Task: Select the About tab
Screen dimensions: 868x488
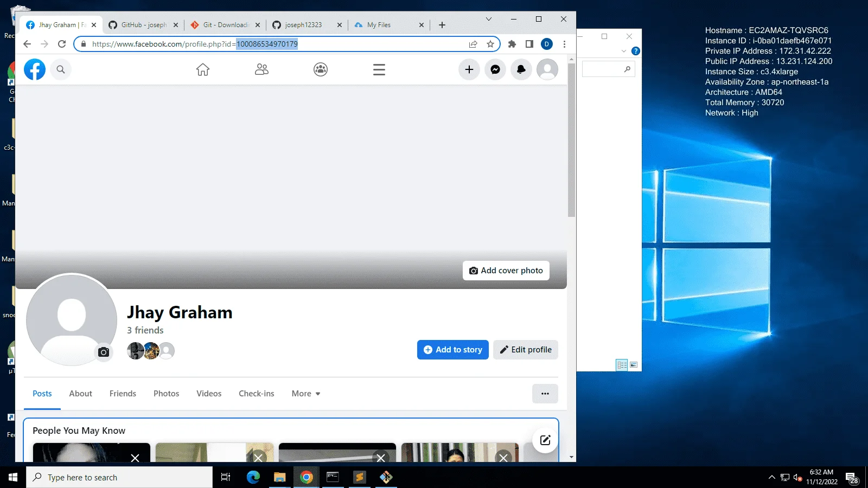Action: coord(80,394)
